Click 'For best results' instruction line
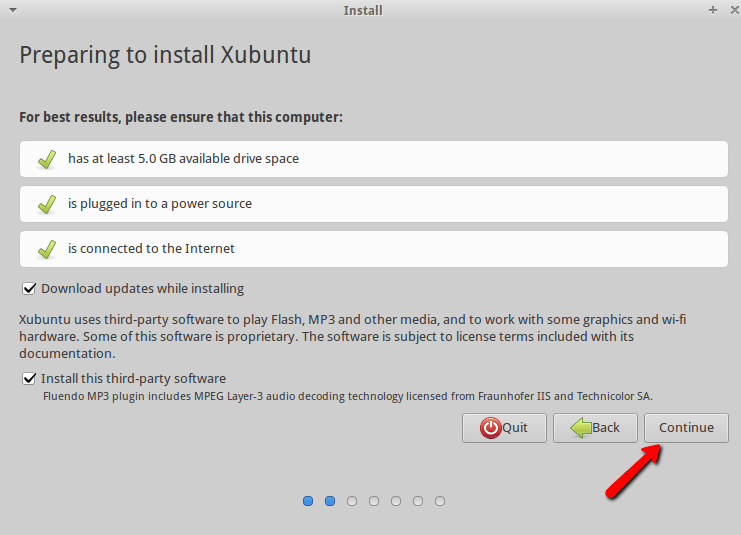The image size is (741, 535). click(x=181, y=117)
